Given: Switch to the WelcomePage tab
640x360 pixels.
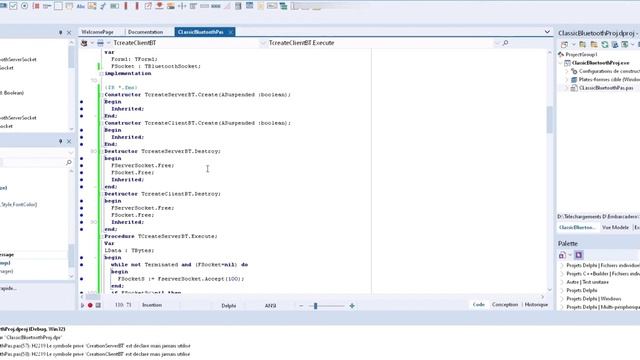Looking at the screenshot, I should click(98, 32).
